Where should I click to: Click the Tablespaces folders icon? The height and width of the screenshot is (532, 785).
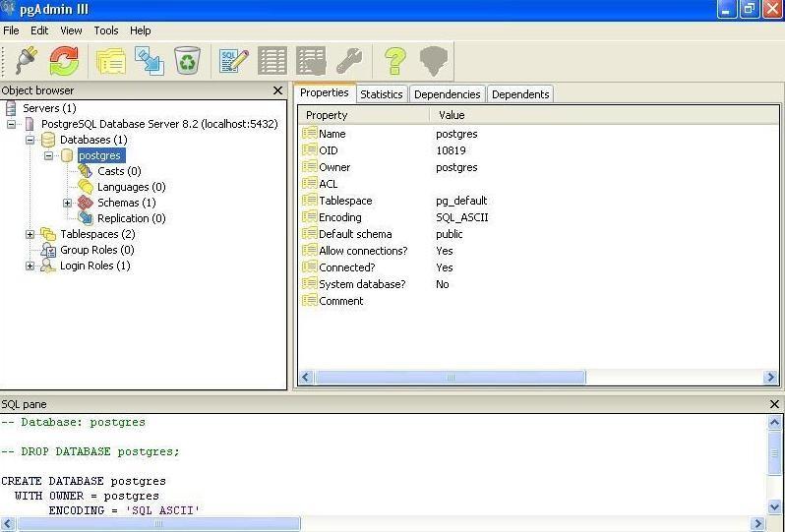(x=48, y=234)
